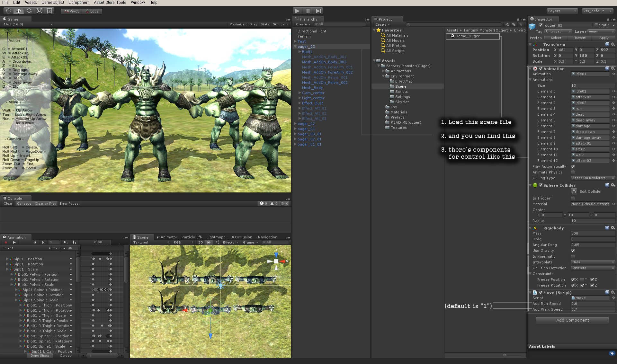Open the Component menu
The height and width of the screenshot is (364, 617).
pos(79,2)
